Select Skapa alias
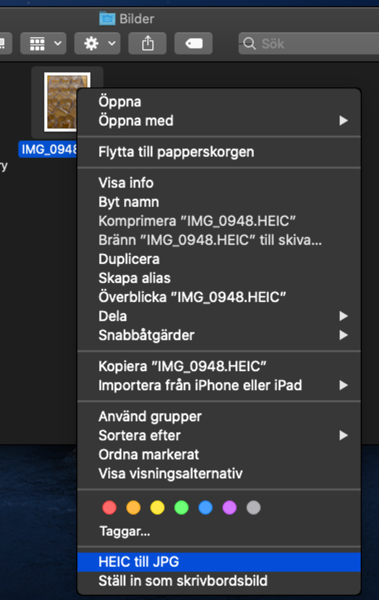This screenshot has width=379, height=600. tap(219, 278)
